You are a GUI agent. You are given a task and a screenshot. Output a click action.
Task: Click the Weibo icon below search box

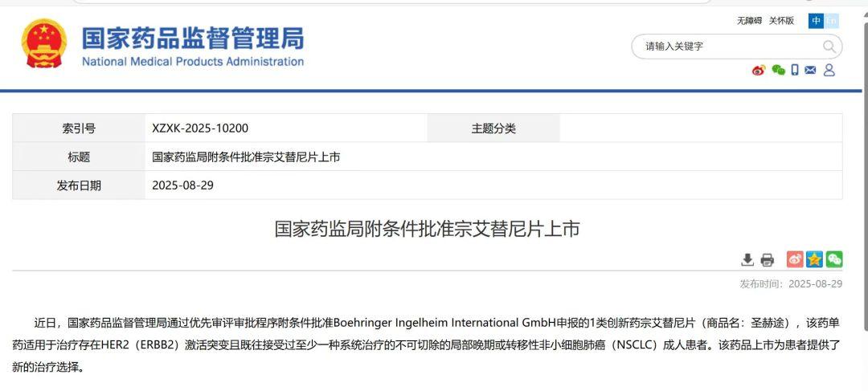tap(759, 70)
